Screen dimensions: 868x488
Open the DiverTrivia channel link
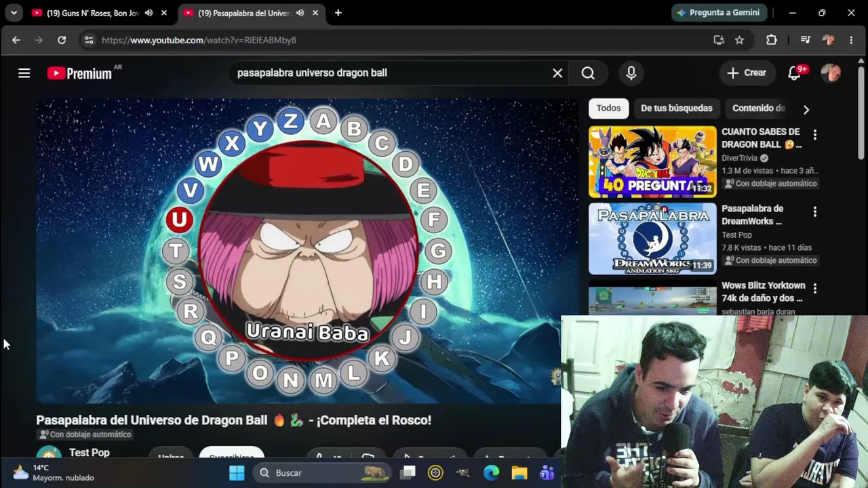pyautogui.click(x=739, y=158)
